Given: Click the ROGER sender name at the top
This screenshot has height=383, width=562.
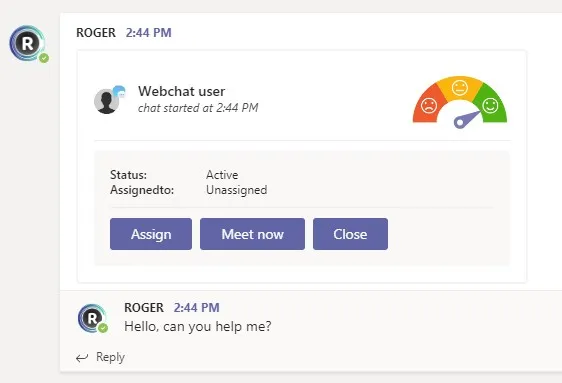Looking at the screenshot, I should coord(96,33).
